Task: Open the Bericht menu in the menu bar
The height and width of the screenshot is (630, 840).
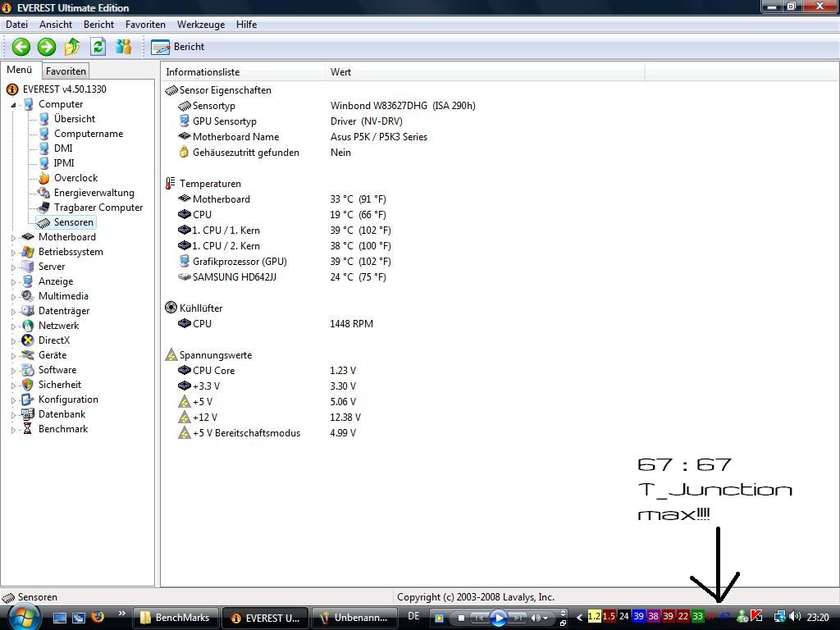Action: (x=98, y=25)
